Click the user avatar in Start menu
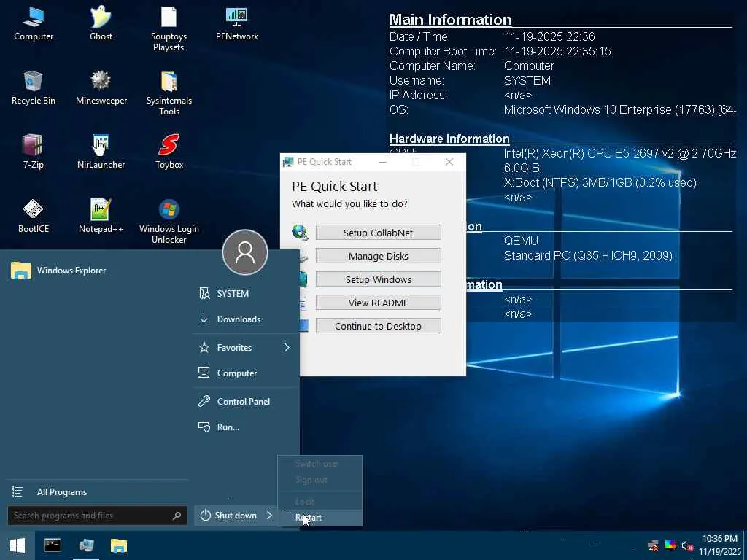Viewport: 747px width, 560px height. pos(245,252)
